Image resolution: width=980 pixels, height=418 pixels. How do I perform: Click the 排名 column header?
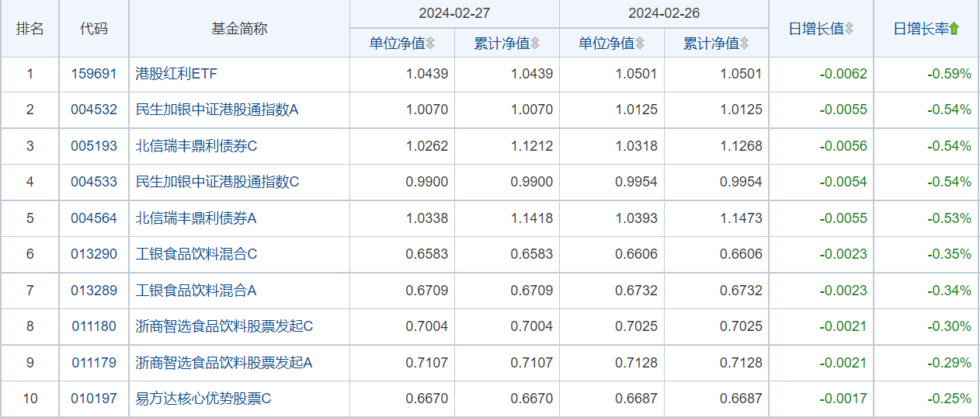coord(30,29)
